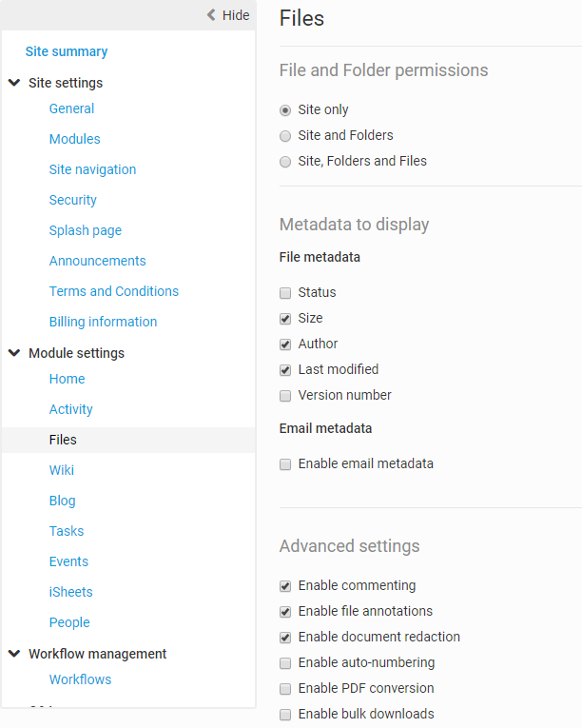
Task: Click the Hide sidebar chevron icon
Action: point(211,15)
